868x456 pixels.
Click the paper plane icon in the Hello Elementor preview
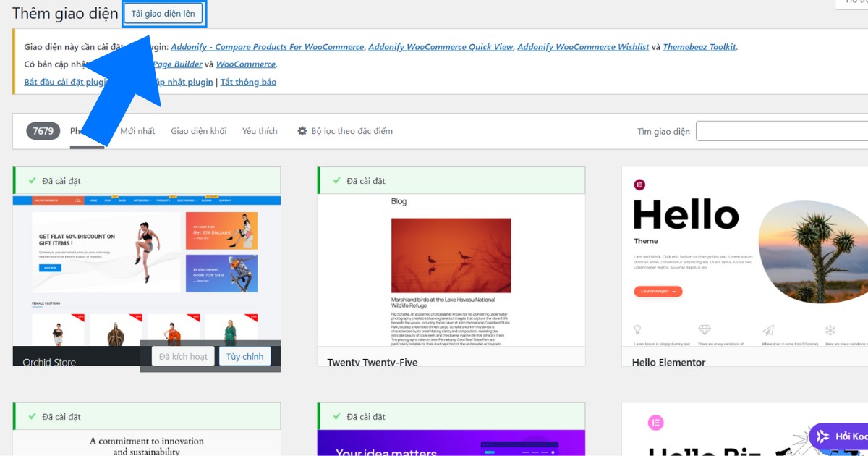coord(768,329)
